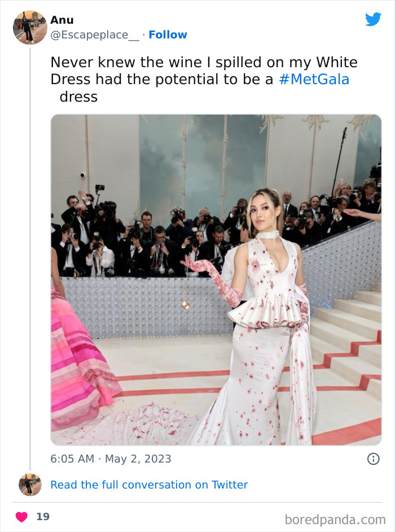Viewport: 395px width, 532px height.
Task: Click the like count 19
Action: pos(43,517)
